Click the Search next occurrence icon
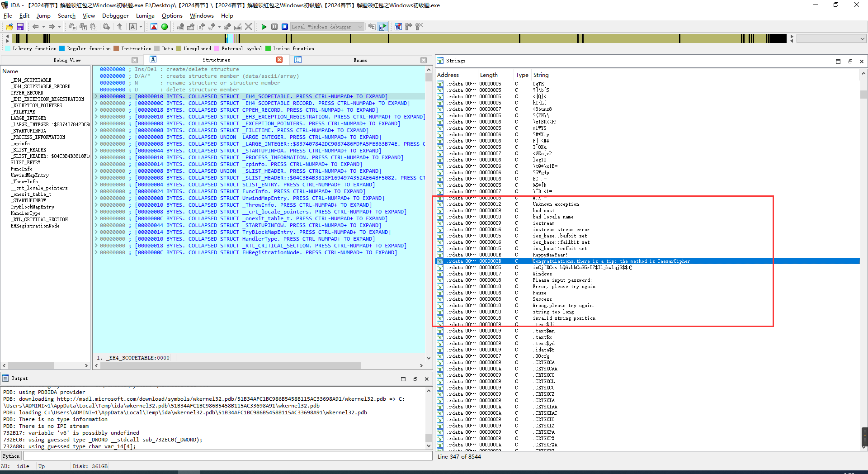Screen dimensions: 868x474 point(106,27)
